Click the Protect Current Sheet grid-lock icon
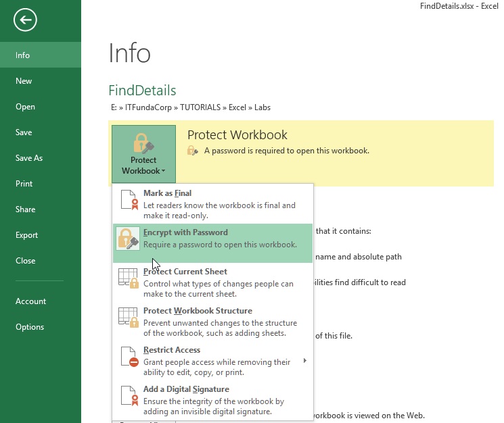 129,278
